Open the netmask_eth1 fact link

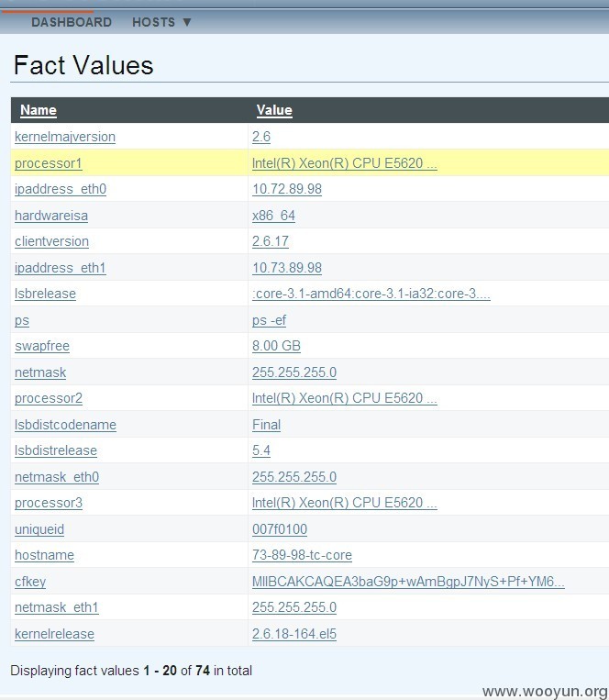coord(57,607)
